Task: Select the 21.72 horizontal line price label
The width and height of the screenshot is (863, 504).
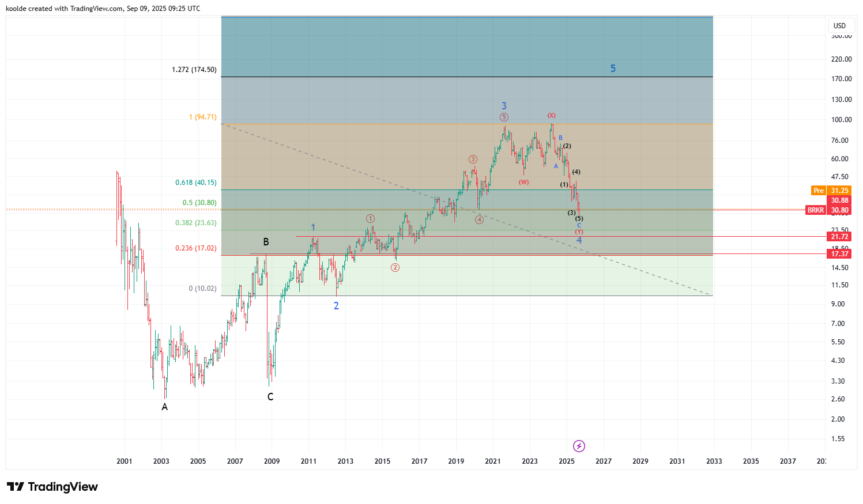Action: pos(839,237)
